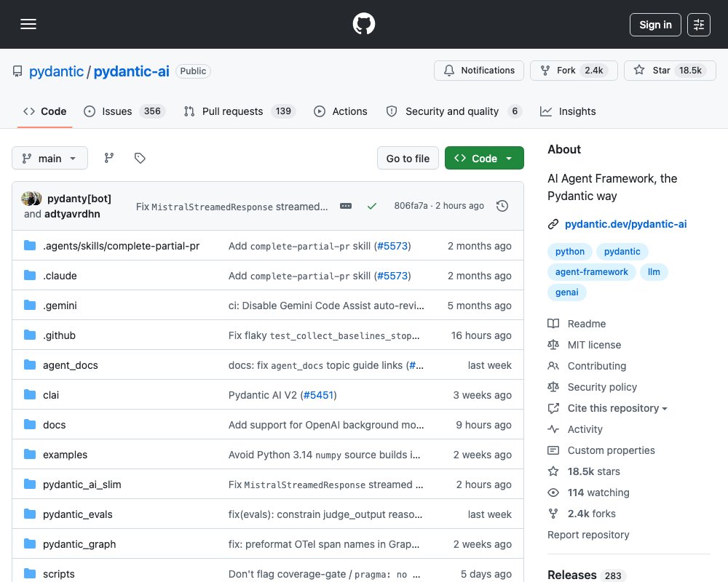Switch to the Code tab
728x582 pixels.
pos(45,111)
